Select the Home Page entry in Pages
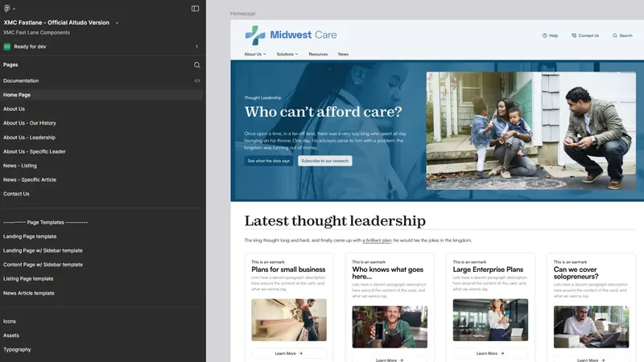 (17, 95)
